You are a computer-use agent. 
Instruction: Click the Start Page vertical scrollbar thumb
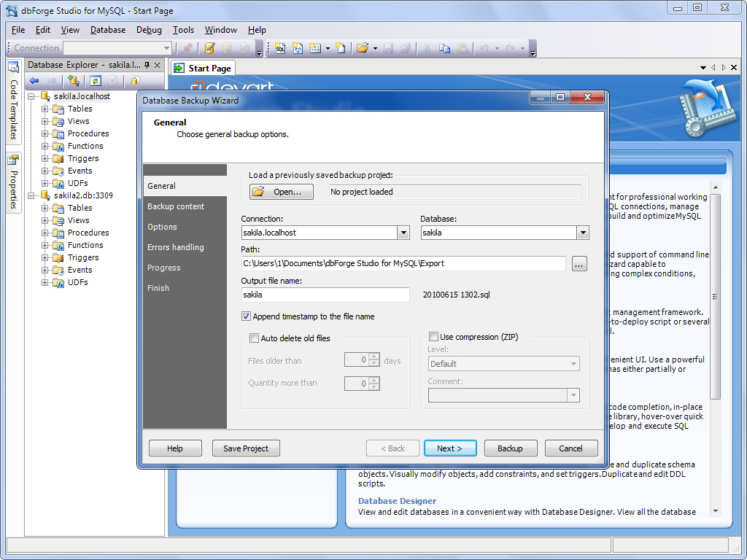point(715,296)
